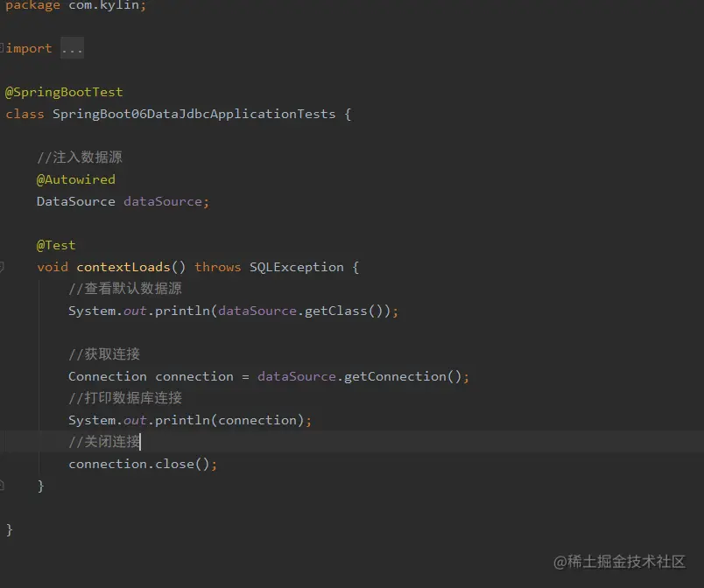Viewport: 704px width, 588px height.
Task: Expand the collapsed import block
Action: pyautogui.click(x=2, y=47)
